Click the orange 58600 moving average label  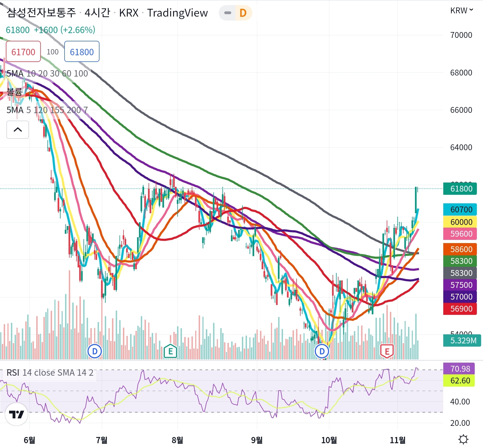coord(460,249)
